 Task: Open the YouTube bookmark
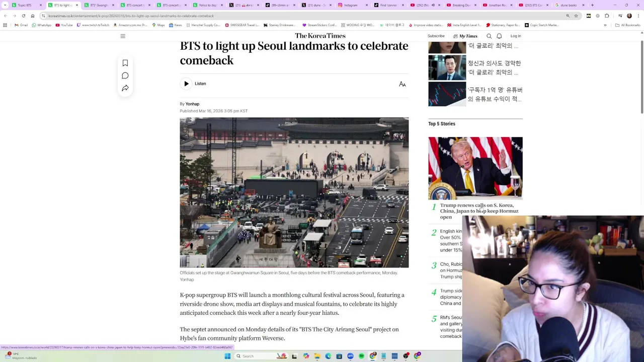64,25
